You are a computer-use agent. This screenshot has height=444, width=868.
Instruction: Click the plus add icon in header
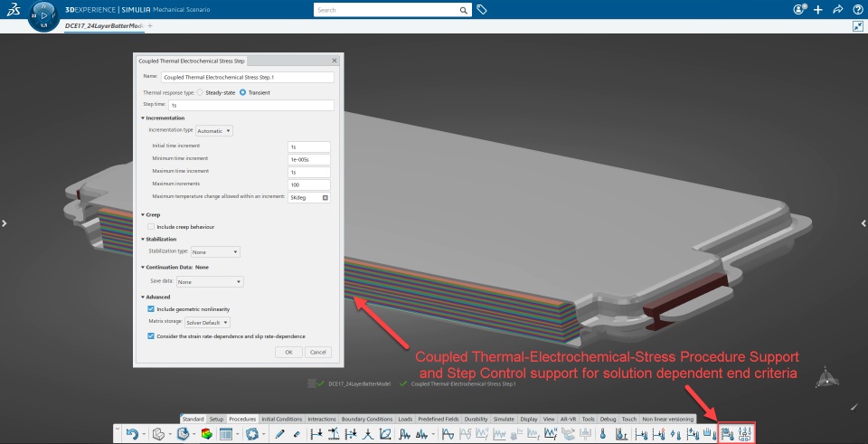[x=818, y=9]
